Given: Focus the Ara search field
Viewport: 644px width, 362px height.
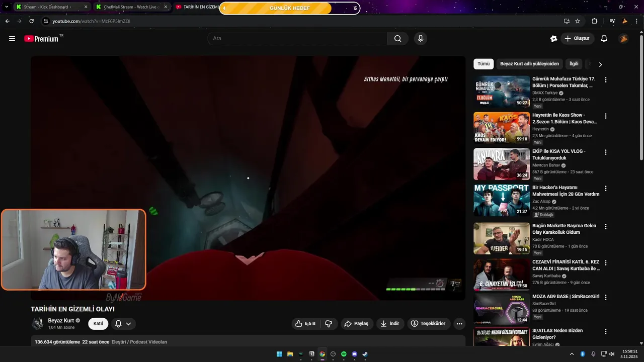Looking at the screenshot, I should click(297, 39).
